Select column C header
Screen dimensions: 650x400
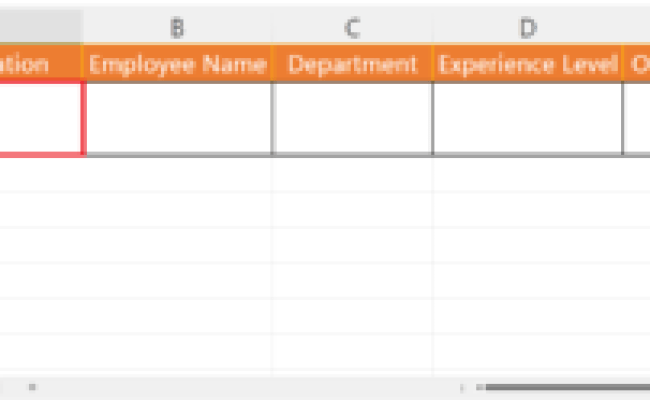352,27
